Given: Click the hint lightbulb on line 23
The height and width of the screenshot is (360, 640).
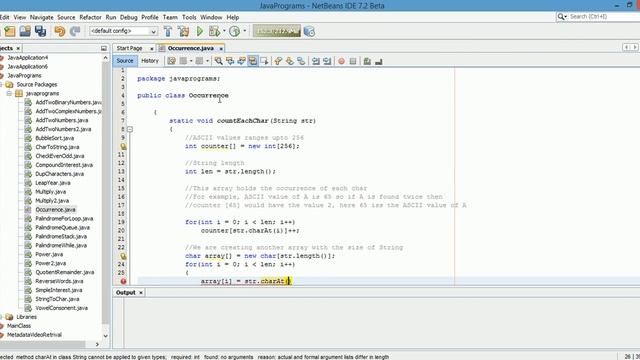Looking at the screenshot, I should 123,256.
